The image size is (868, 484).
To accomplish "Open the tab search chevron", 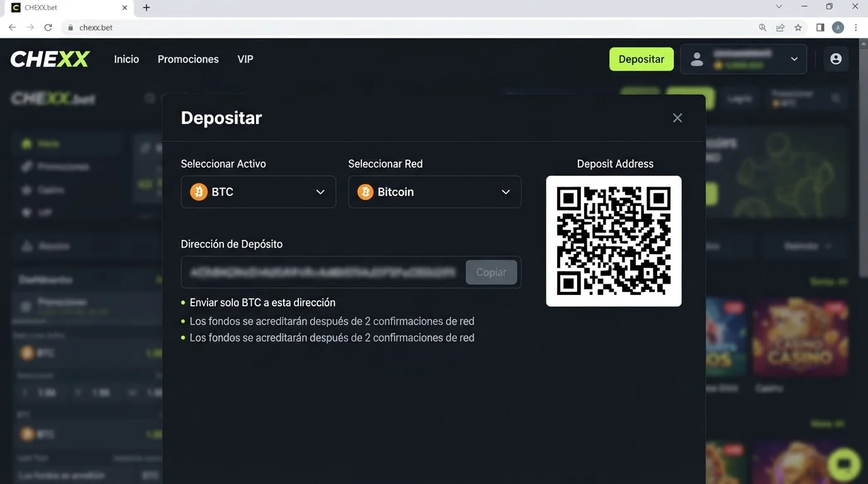I will [779, 7].
